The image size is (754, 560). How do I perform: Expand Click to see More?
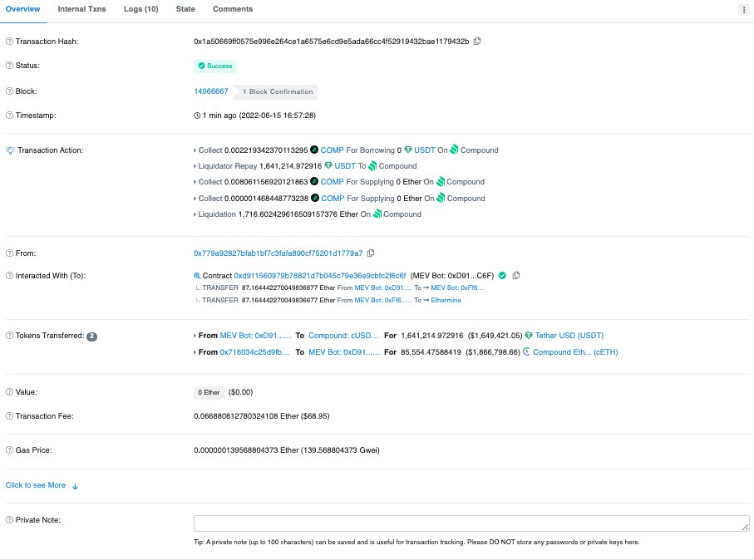pos(42,485)
